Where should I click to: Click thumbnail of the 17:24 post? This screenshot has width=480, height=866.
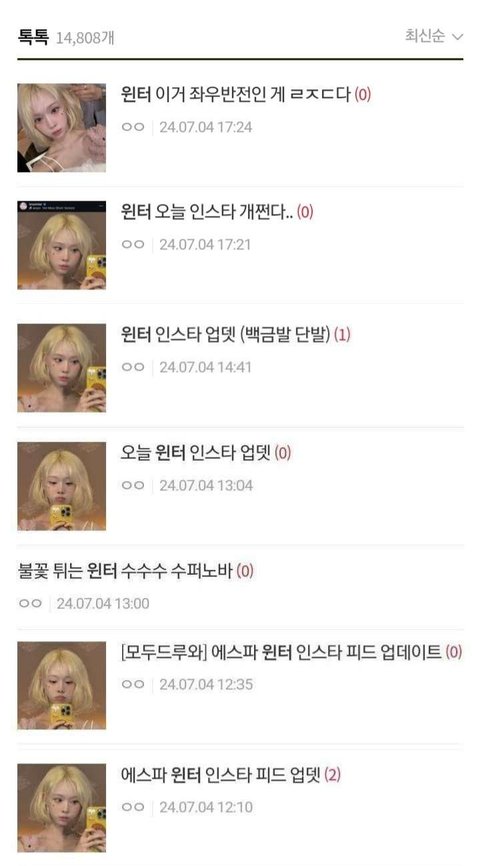pos(61,128)
